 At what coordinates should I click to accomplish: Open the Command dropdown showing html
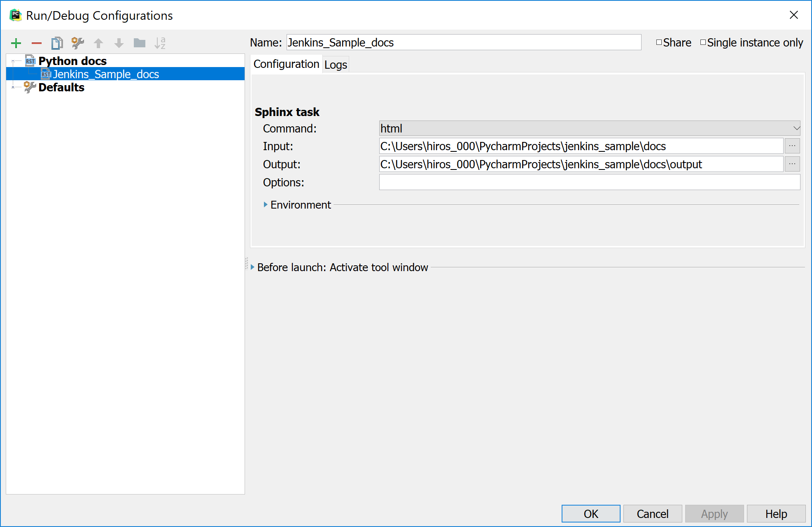coord(589,128)
